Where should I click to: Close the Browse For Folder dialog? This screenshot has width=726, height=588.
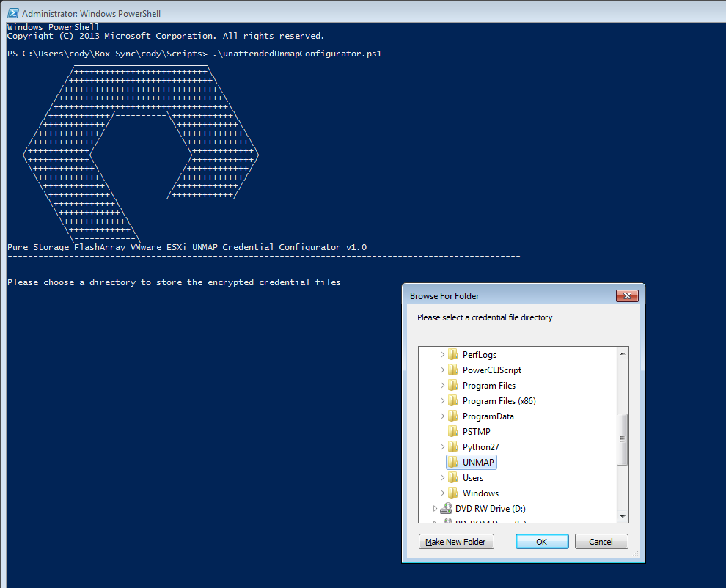pyautogui.click(x=628, y=296)
